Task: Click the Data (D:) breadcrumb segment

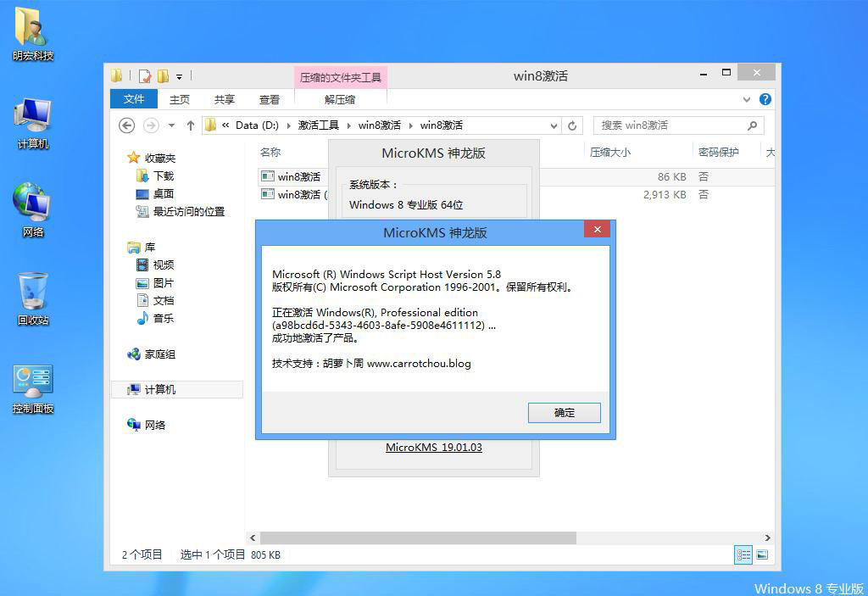Action: [x=257, y=125]
